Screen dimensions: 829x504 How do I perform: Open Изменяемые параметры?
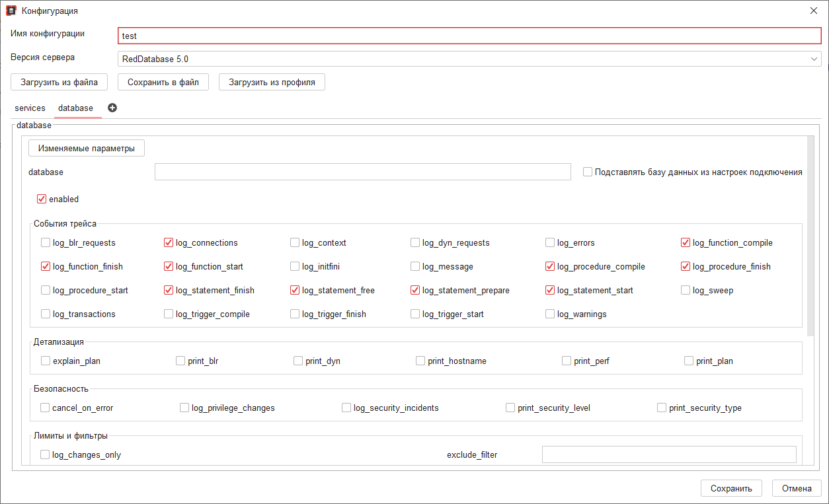point(86,147)
